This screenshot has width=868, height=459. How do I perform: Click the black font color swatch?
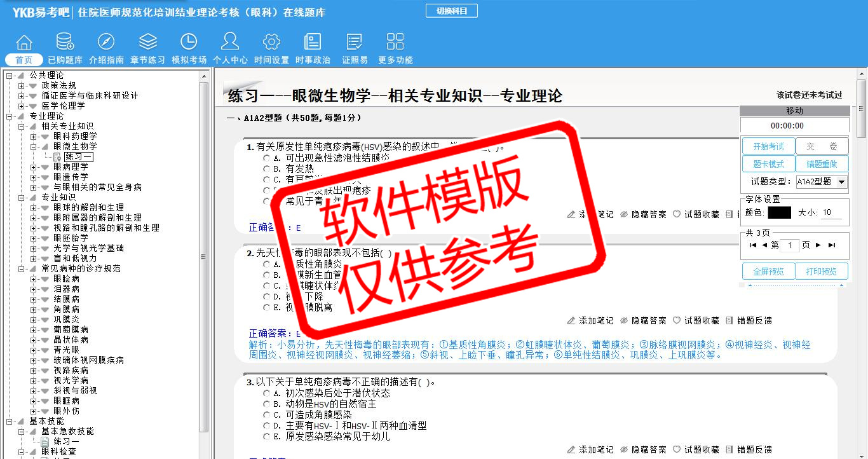[779, 213]
